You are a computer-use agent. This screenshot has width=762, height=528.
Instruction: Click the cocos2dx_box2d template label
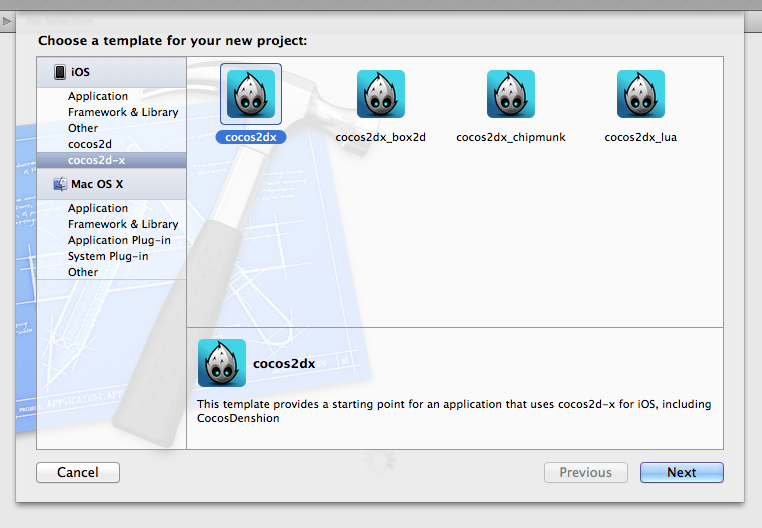tap(381, 137)
